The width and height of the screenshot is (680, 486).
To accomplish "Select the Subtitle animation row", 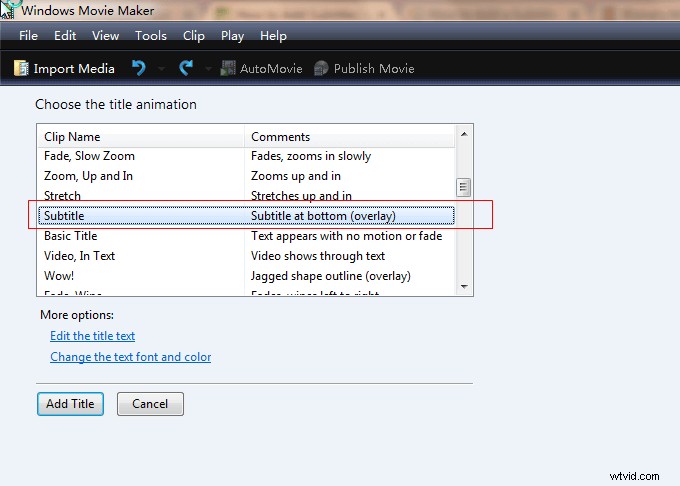I will click(246, 216).
